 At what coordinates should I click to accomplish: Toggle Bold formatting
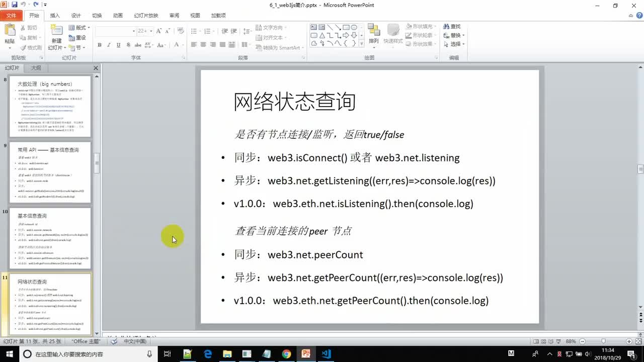click(x=100, y=45)
